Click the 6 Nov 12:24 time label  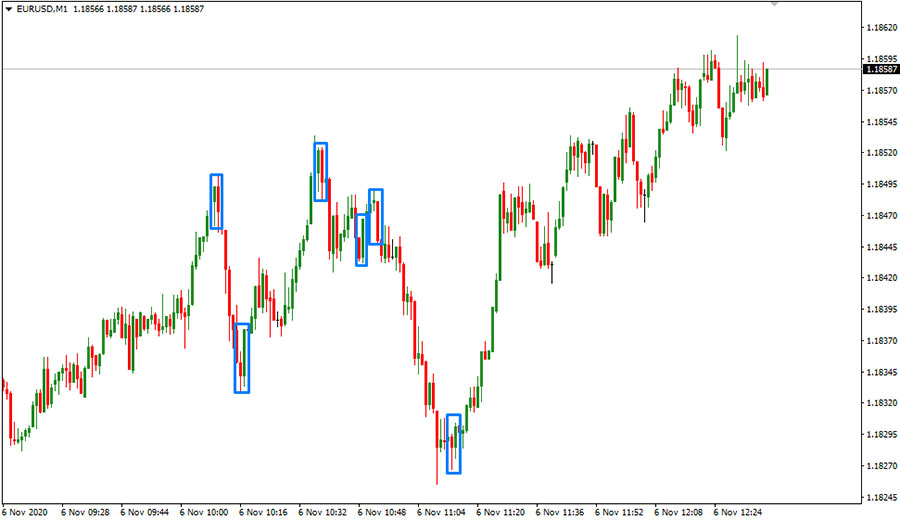tap(738, 510)
